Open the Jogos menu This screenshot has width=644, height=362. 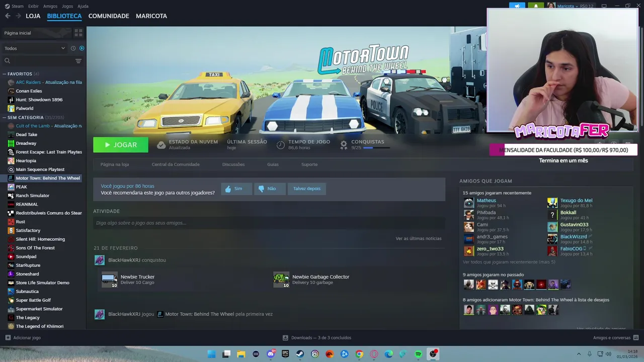(67, 6)
